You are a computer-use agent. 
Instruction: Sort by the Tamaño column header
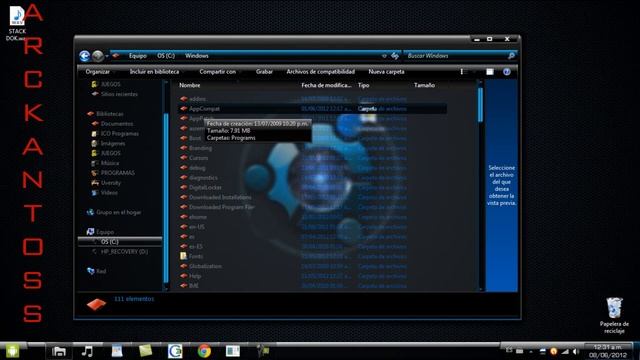[424, 85]
